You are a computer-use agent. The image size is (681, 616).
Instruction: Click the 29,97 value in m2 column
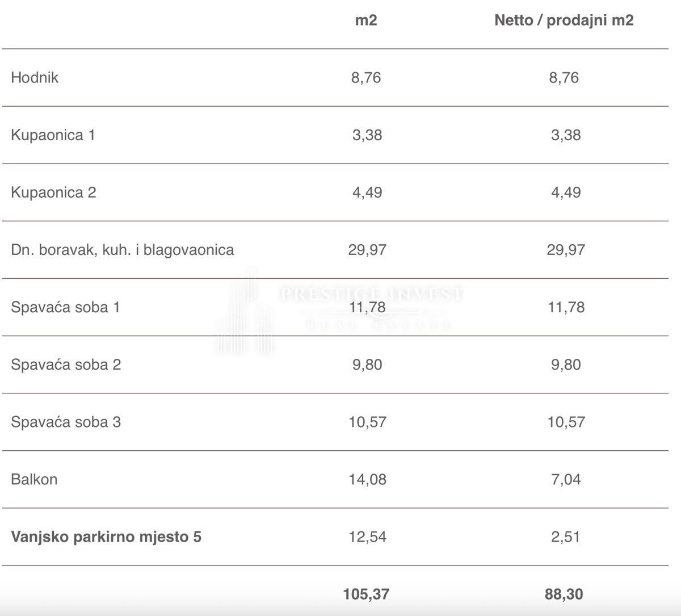pos(367,250)
